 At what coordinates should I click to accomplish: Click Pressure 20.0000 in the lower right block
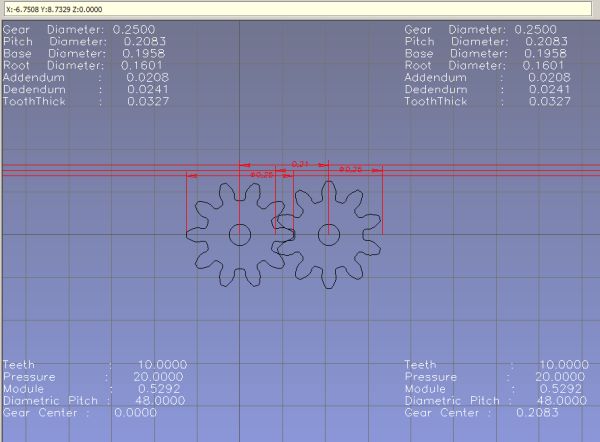click(495, 377)
